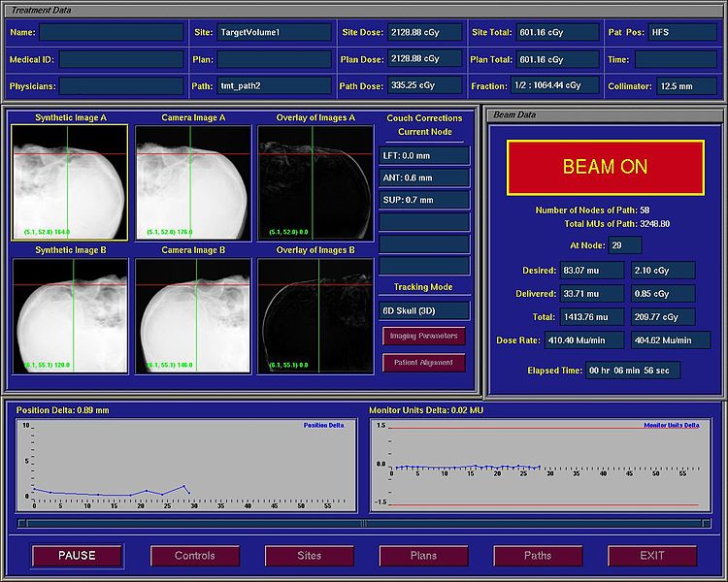Open Patient Alignment
Screen dimensions: 728x582
[424, 363]
